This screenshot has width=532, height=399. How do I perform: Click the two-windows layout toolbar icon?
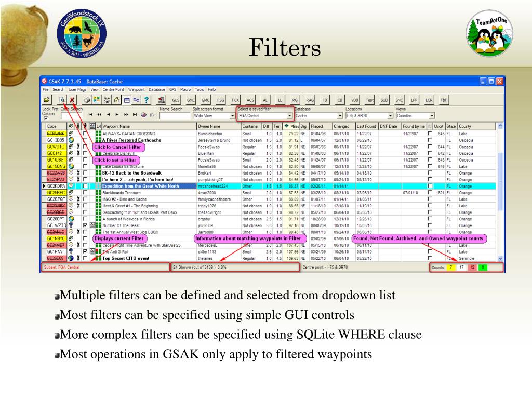point(136,100)
